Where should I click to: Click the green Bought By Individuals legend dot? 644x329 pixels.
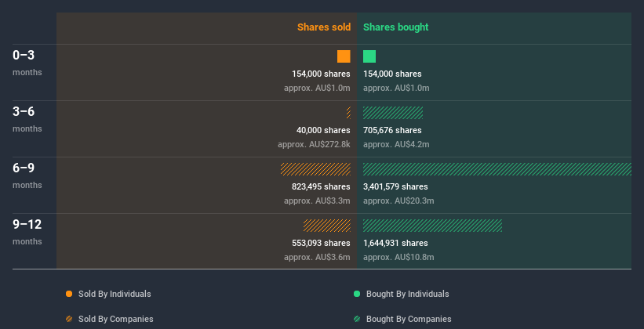(357, 294)
